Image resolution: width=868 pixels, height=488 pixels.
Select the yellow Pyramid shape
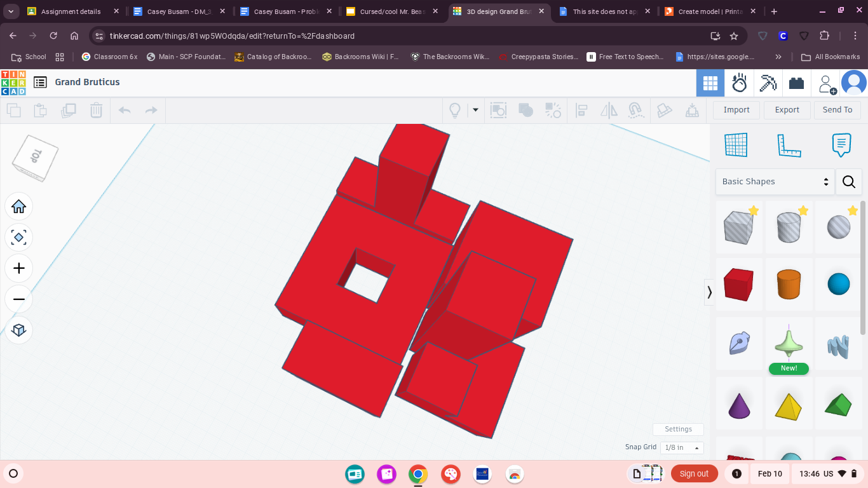click(x=789, y=406)
